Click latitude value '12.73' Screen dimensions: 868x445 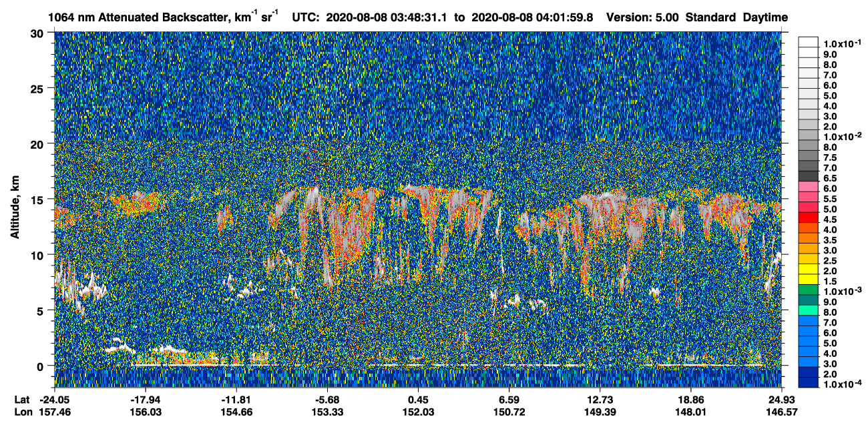(x=600, y=400)
